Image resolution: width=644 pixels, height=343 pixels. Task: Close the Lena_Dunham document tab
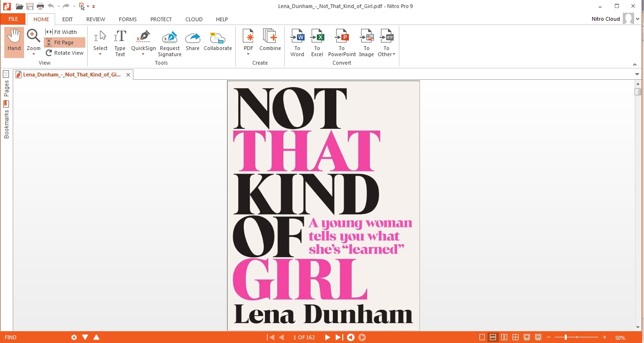128,75
